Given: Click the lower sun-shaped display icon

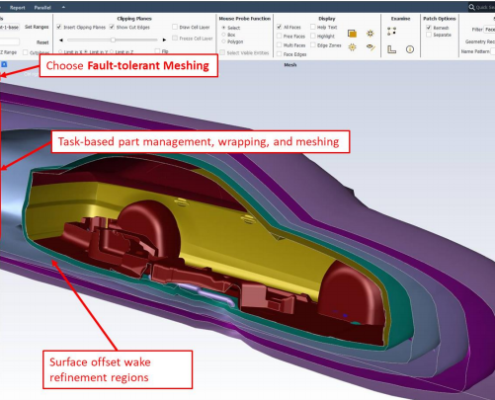Looking at the screenshot, I should [352, 47].
